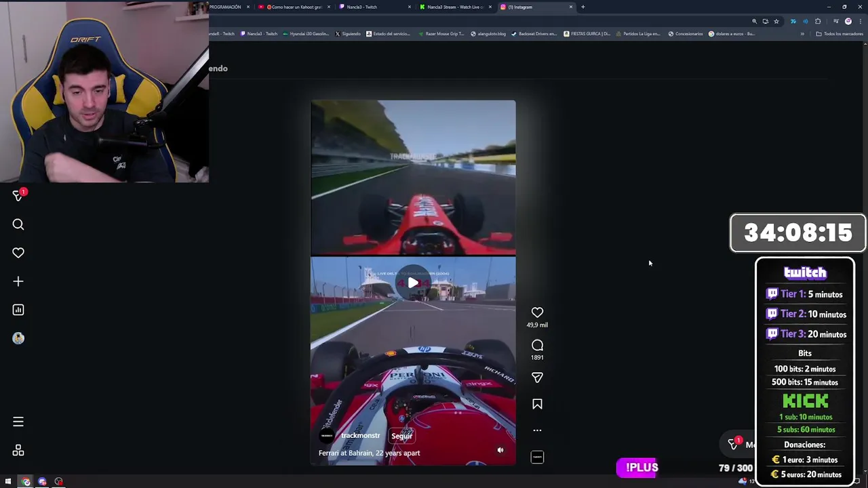The width and height of the screenshot is (868, 488).
Task: Open notifications heart icon in sidebar
Action: (x=18, y=253)
